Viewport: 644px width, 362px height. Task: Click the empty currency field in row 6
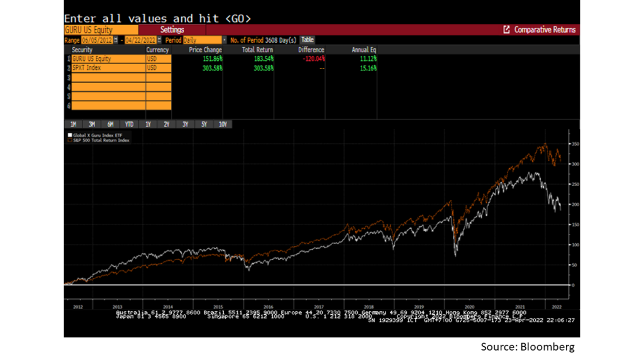[158, 106]
